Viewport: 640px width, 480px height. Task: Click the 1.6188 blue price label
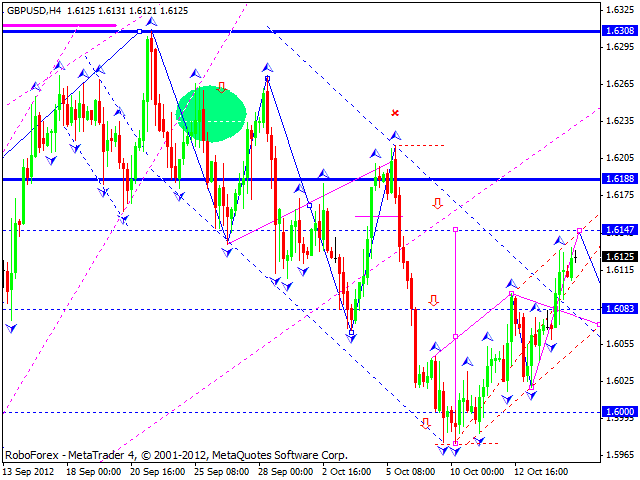point(620,179)
